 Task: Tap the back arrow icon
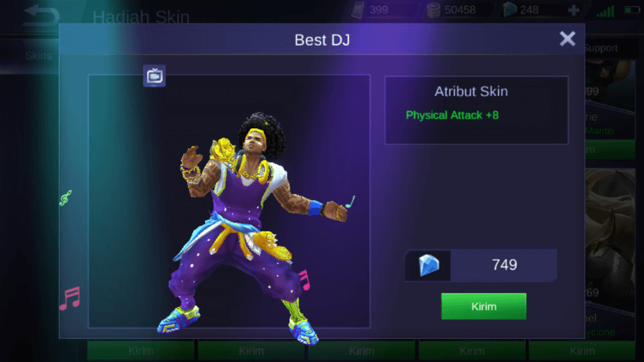click(40, 15)
